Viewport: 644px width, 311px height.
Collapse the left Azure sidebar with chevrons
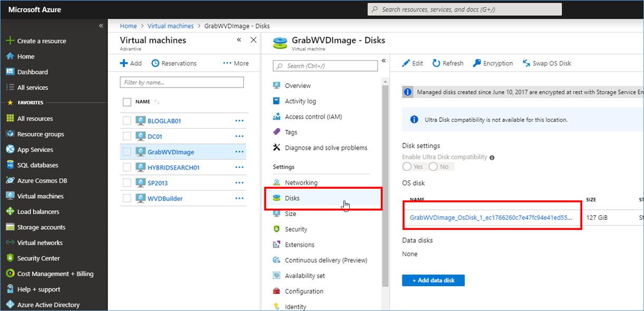(x=101, y=26)
